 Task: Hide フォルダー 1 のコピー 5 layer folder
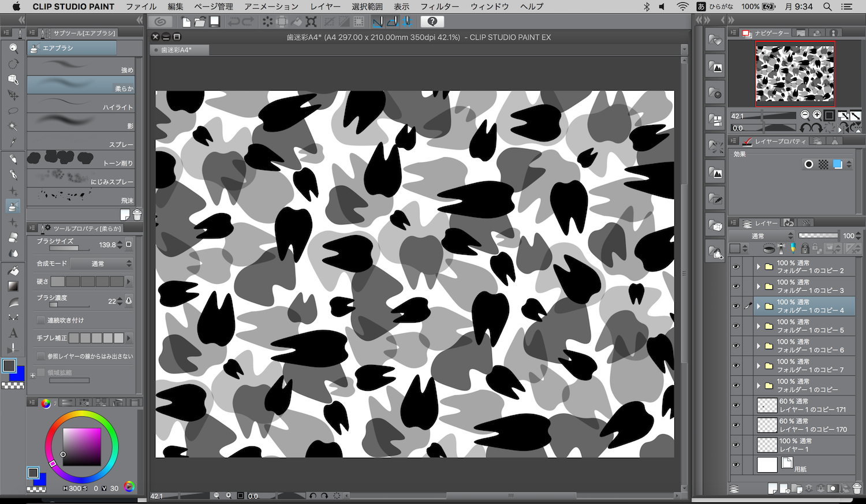[x=736, y=326]
